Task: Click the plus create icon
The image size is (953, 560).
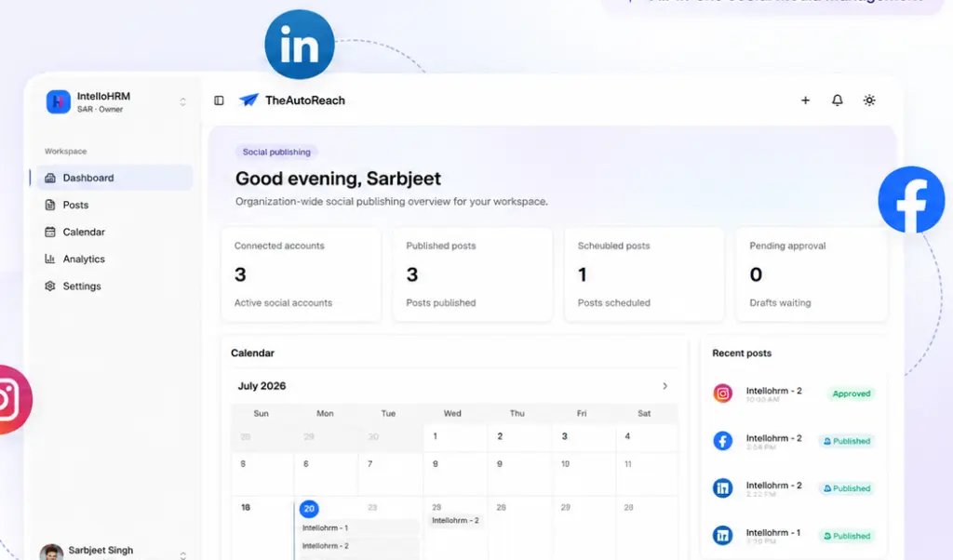Action: [805, 100]
